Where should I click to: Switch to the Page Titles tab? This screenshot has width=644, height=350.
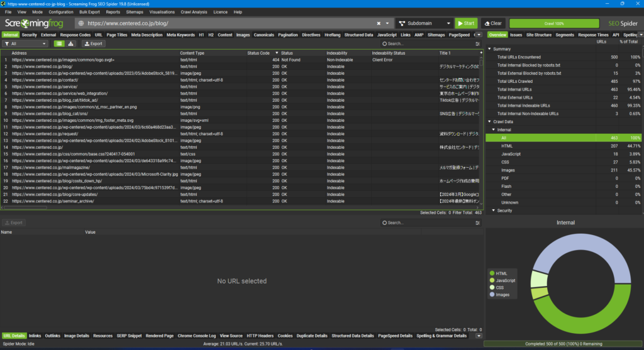click(116, 35)
